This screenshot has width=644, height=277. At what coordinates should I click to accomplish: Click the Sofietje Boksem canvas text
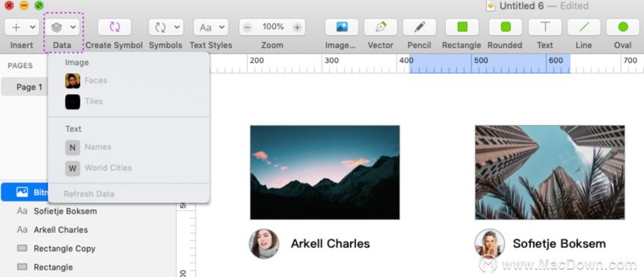559,244
